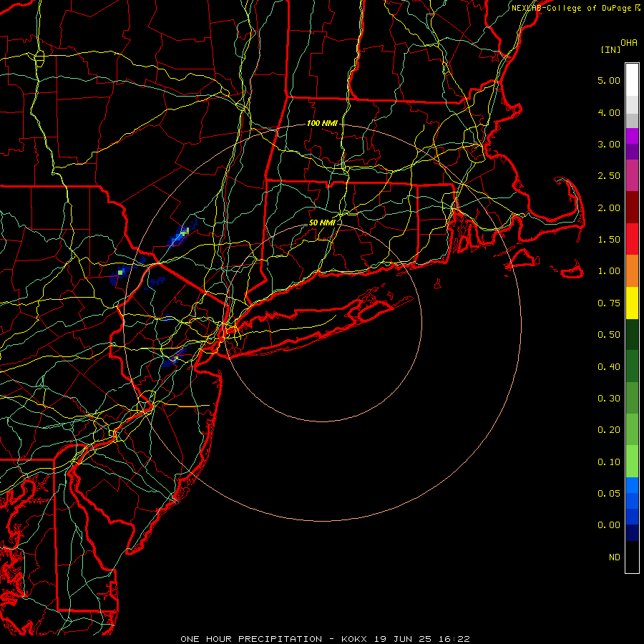Select the bright red 1.50 legend band
Viewport: 644px width, 644px height.
click(x=632, y=239)
